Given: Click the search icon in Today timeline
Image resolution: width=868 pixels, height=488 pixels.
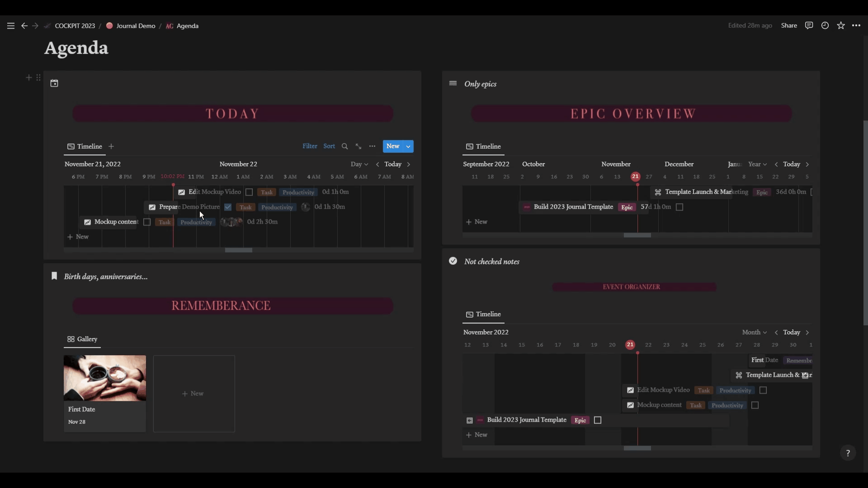Looking at the screenshot, I should 345,146.
